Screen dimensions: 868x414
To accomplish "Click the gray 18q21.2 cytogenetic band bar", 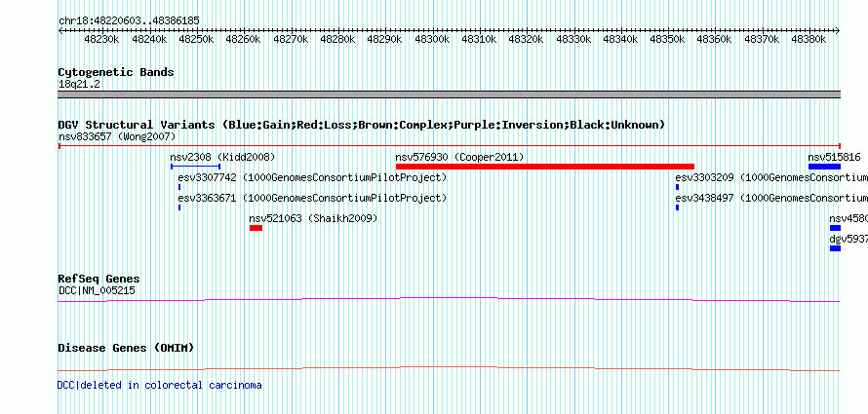I will 450,94.
